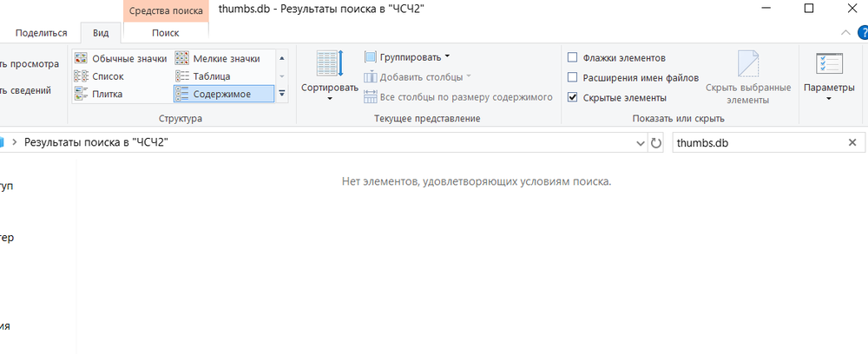Viewport: 868px width, 354px height.
Task: Click the address bar path text
Action: click(x=96, y=142)
